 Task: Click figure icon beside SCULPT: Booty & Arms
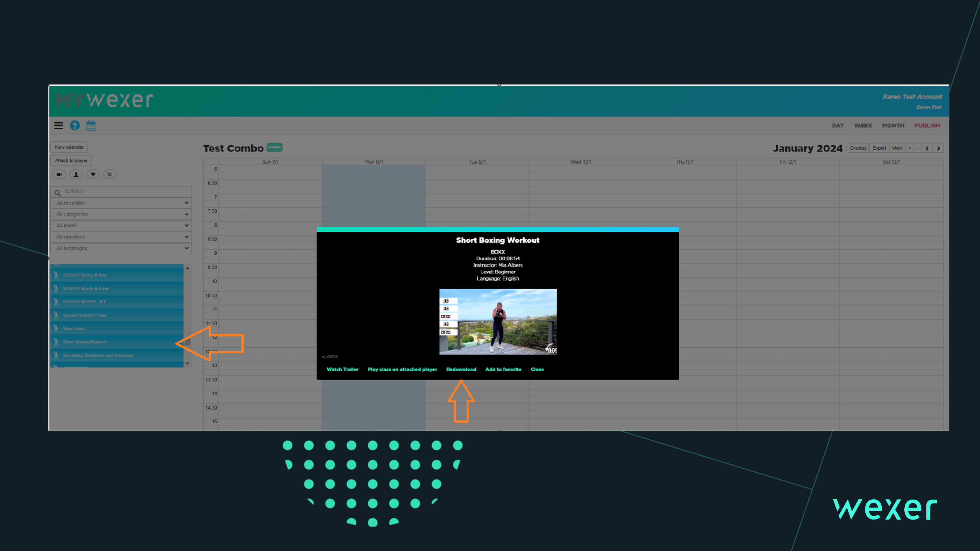(x=56, y=288)
